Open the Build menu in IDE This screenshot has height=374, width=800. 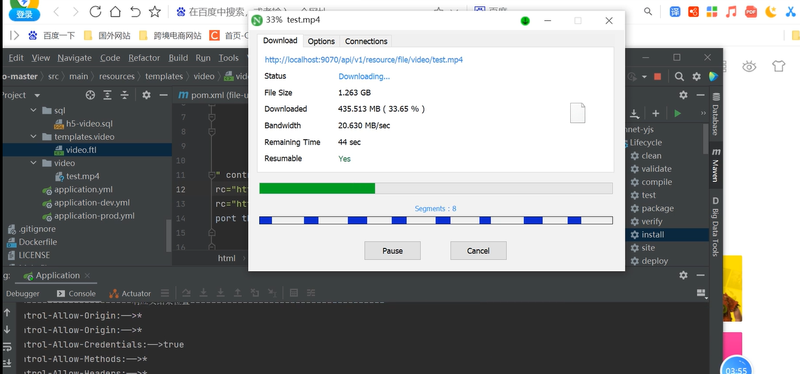[x=178, y=58]
